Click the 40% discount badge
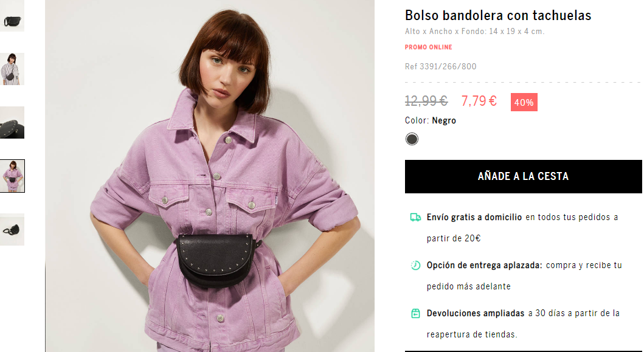 click(x=524, y=102)
